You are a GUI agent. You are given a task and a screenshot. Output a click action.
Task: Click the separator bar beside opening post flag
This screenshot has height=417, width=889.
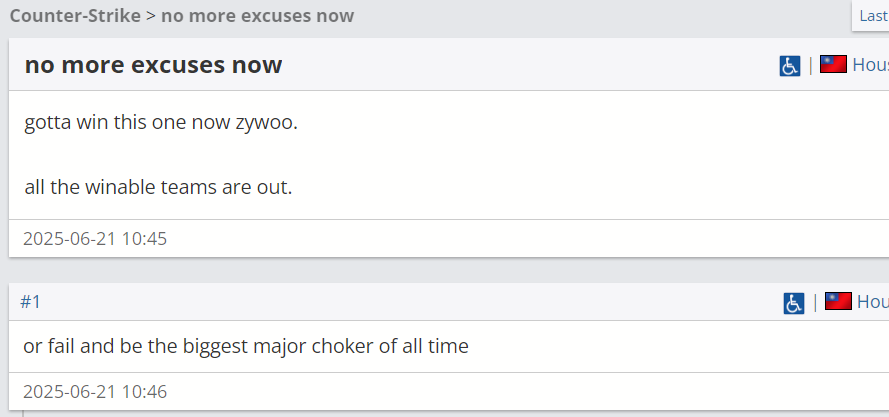[x=810, y=65]
